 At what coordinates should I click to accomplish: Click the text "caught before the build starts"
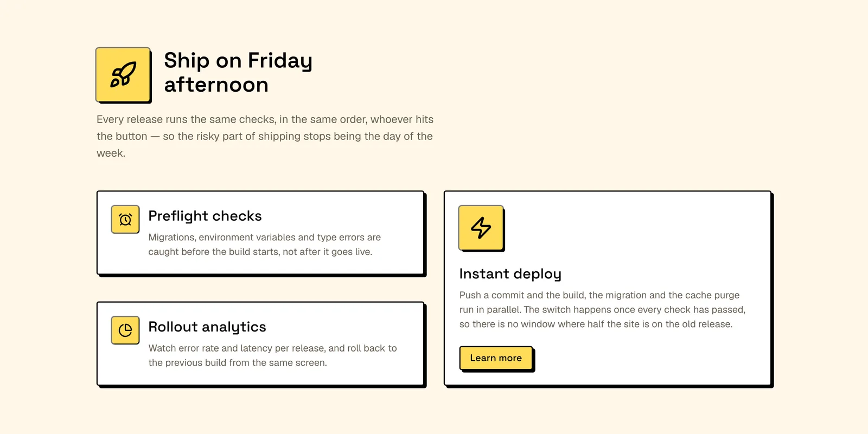(213, 252)
